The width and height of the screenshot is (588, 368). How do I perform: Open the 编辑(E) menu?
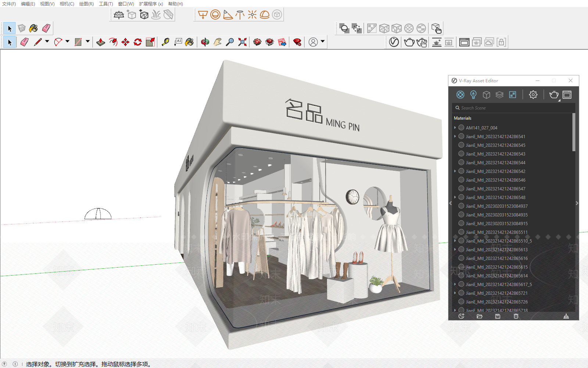(28, 4)
